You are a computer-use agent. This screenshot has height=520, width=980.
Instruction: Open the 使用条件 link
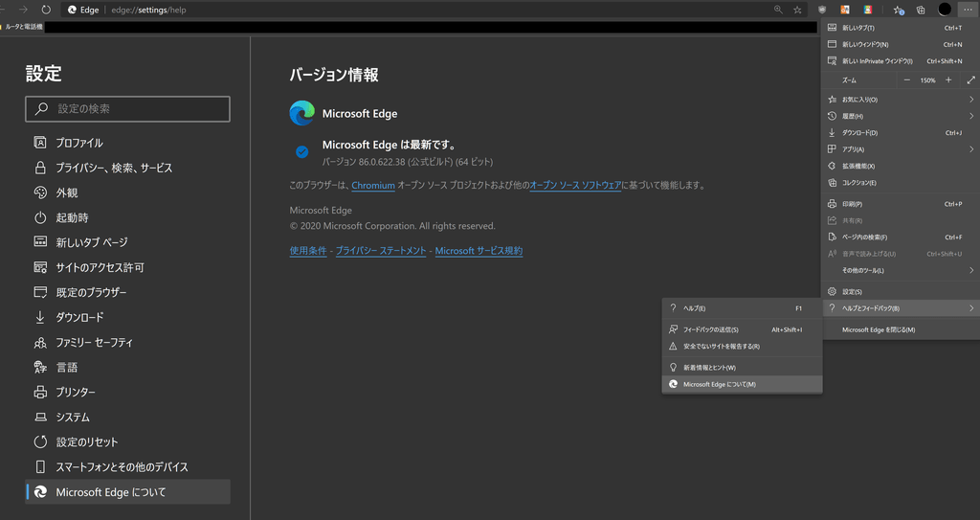coord(308,250)
